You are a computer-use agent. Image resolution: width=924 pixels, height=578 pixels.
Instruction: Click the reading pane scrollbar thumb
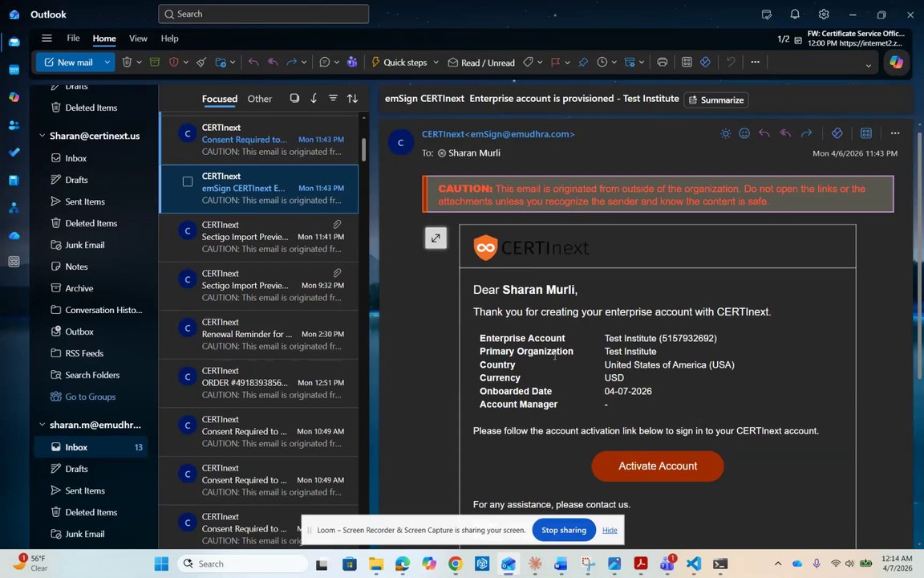click(918, 254)
